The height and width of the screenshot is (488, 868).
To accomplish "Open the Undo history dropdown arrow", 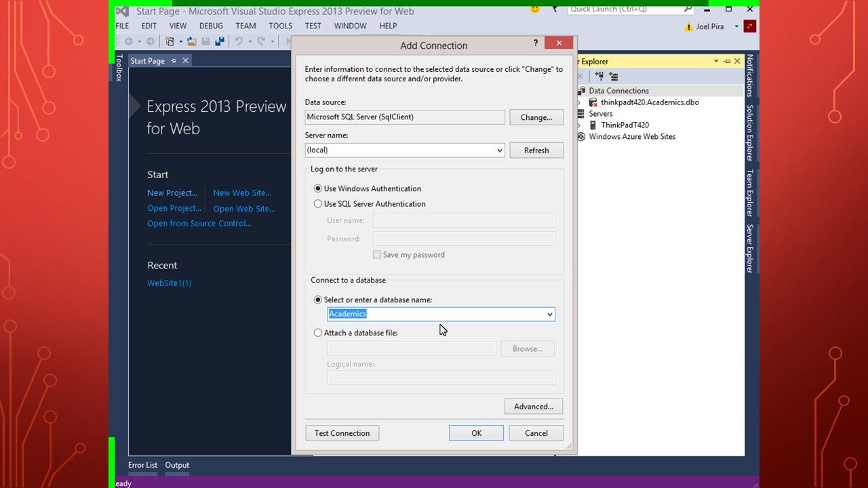I will click(250, 41).
